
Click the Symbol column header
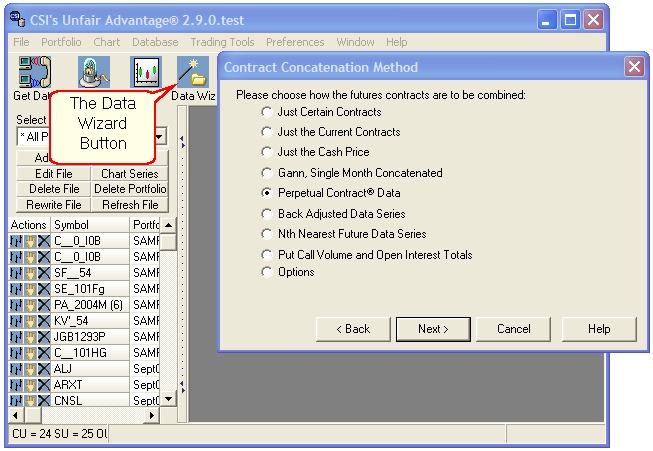(90, 225)
